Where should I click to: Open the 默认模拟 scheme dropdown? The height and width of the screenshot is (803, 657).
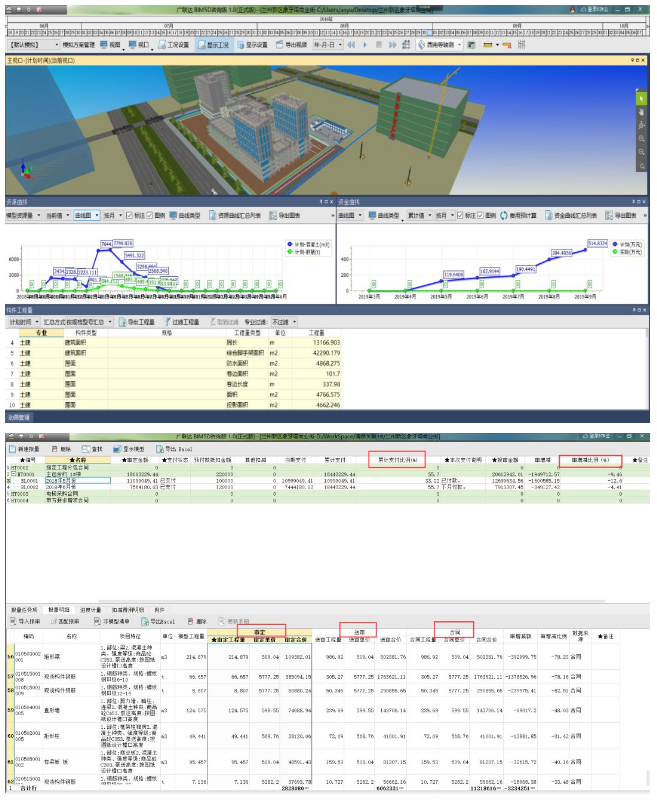click(x=34, y=45)
